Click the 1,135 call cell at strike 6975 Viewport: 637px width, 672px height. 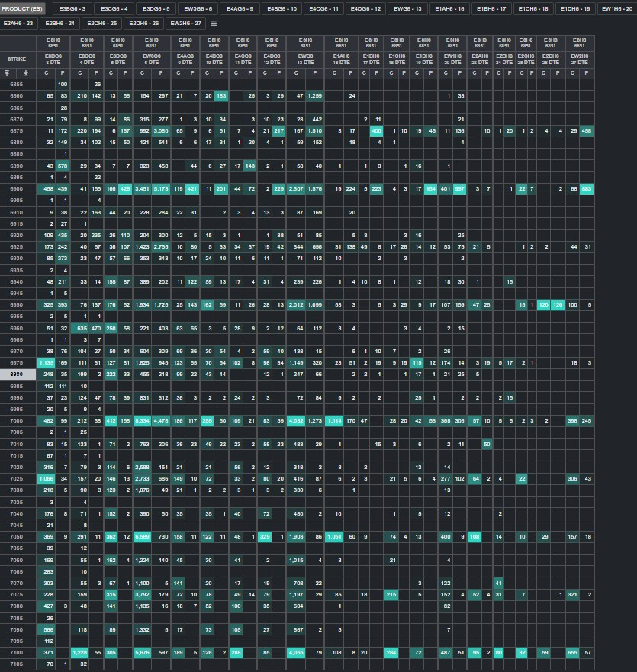click(47, 362)
